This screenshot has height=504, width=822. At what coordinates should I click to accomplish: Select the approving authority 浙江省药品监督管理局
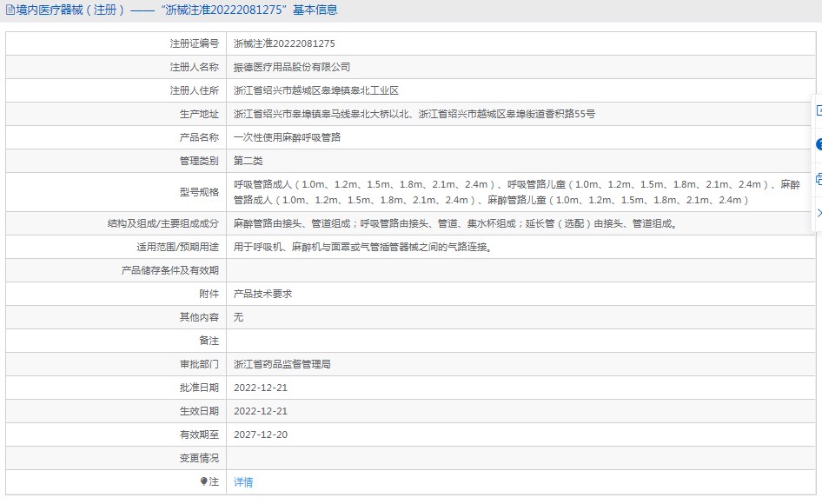tap(282, 364)
